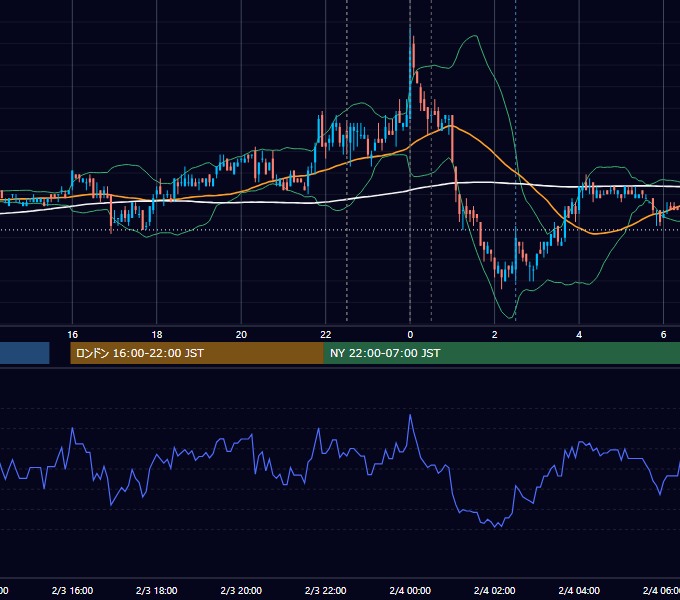Click the 0 hour label on price chart axis
680x600 pixels.
pyautogui.click(x=410, y=335)
